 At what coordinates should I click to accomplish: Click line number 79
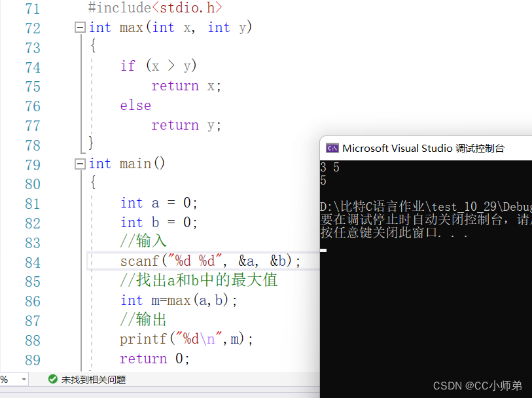click(33, 165)
